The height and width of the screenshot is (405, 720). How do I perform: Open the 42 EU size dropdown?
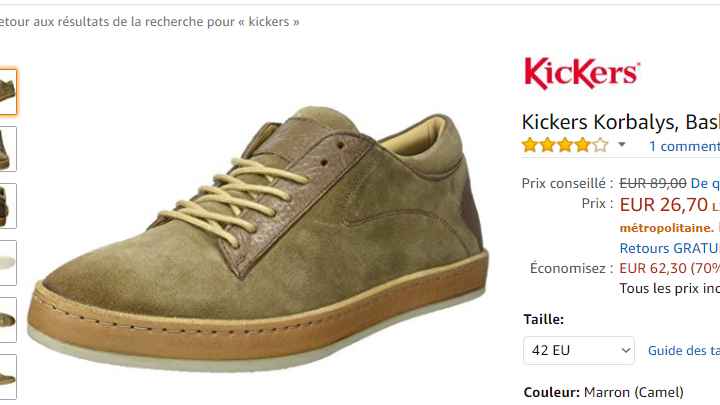579,351
